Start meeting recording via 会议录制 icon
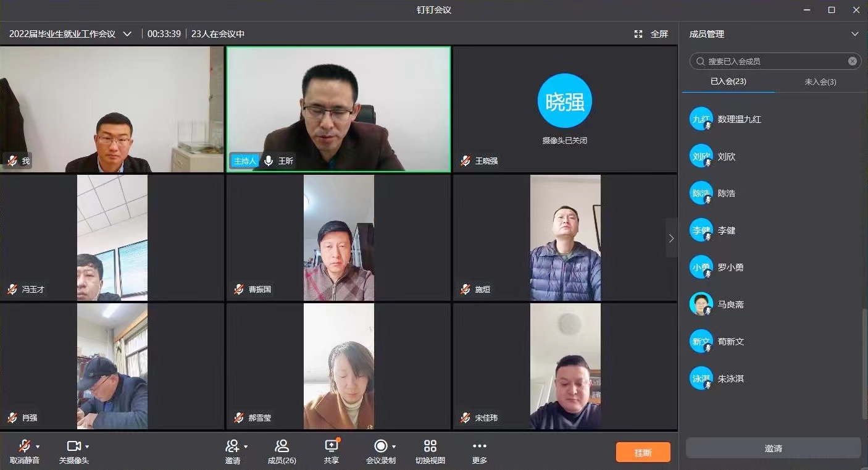 381,446
